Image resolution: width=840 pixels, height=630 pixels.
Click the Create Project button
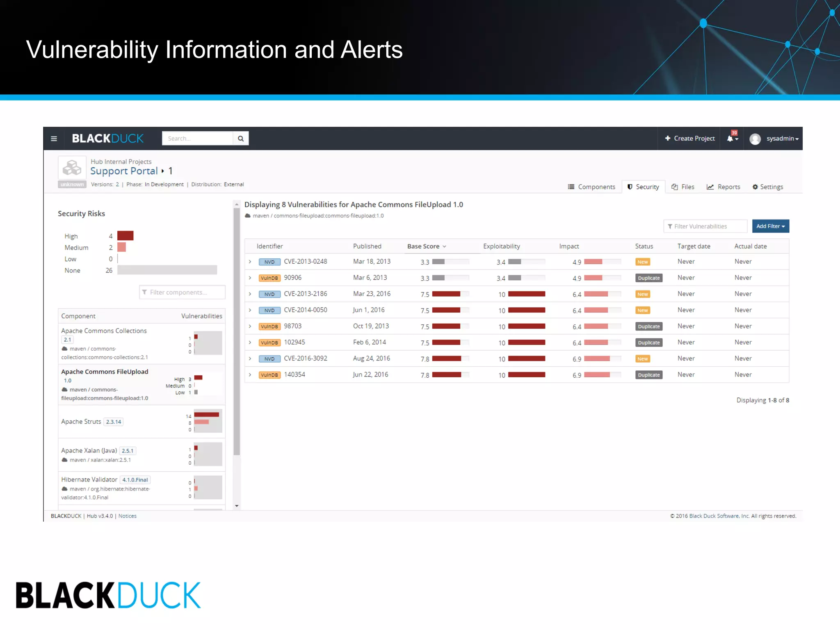pyautogui.click(x=689, y=139)
